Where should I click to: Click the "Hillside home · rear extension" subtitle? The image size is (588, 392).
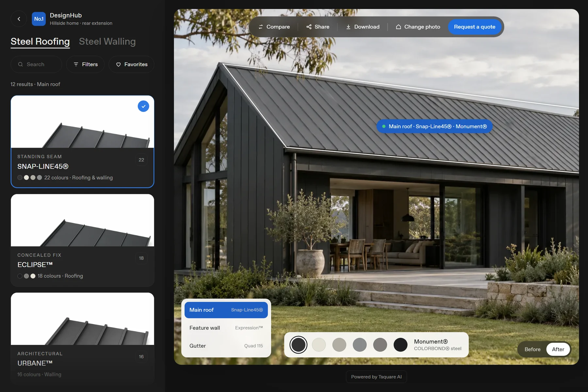(x=81, y=23)
